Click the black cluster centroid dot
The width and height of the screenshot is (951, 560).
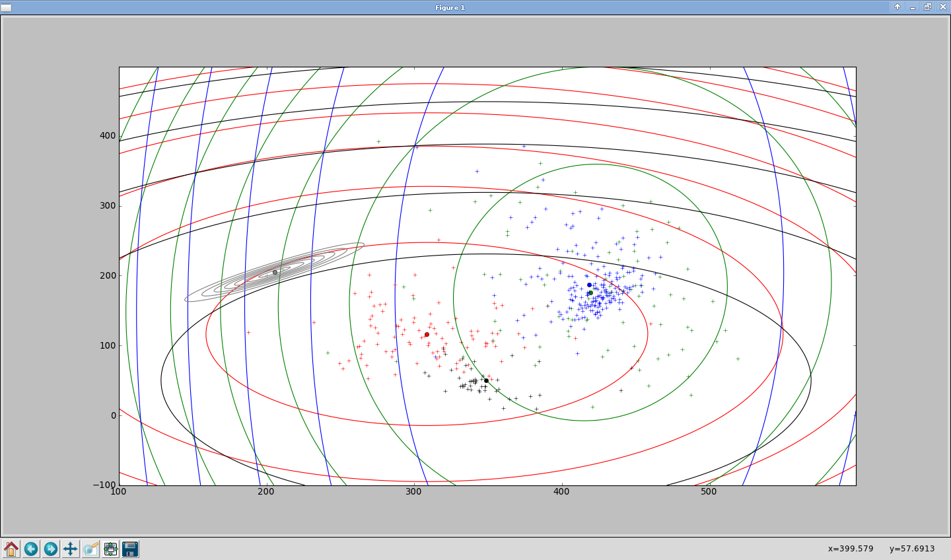click(486, 380)
